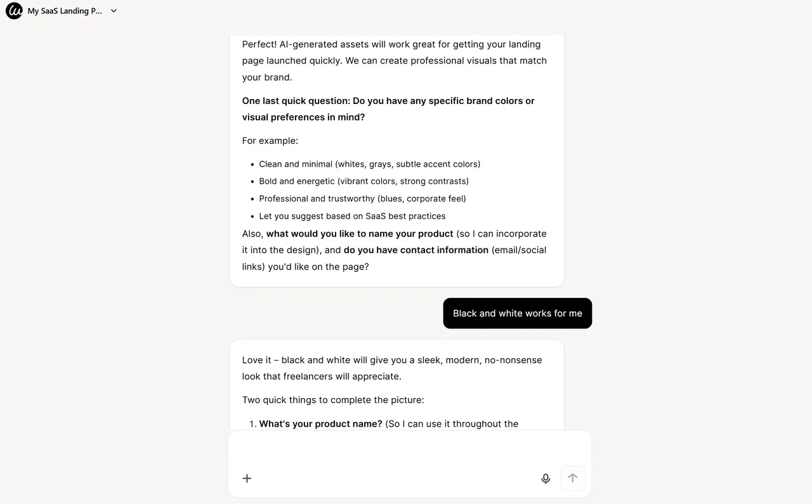Select the 'Professional and trustworthy' bullet item
Viewport: 812px width, 504px height.
pos(362,198)
